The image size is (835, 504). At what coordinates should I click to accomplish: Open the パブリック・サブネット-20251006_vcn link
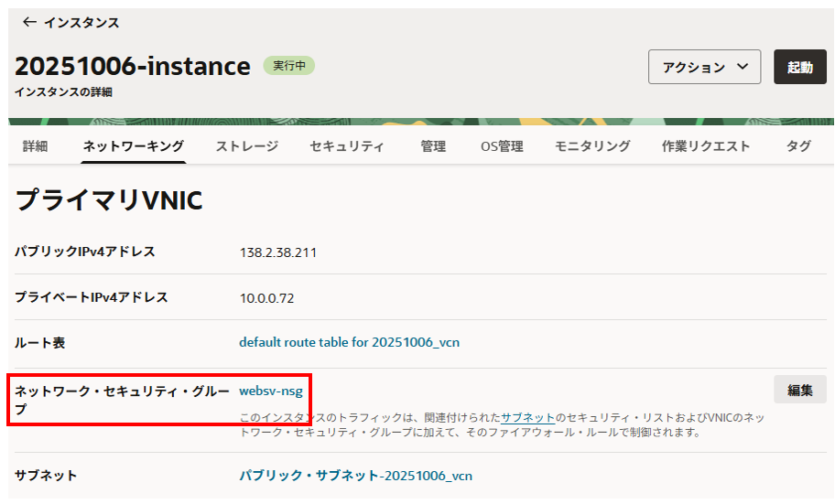[355, 476]
